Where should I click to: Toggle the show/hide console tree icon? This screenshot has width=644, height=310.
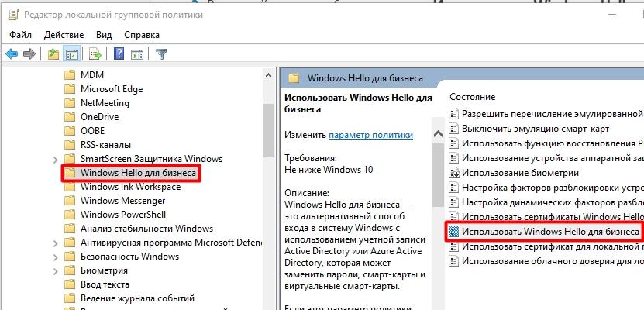point(71,53)
